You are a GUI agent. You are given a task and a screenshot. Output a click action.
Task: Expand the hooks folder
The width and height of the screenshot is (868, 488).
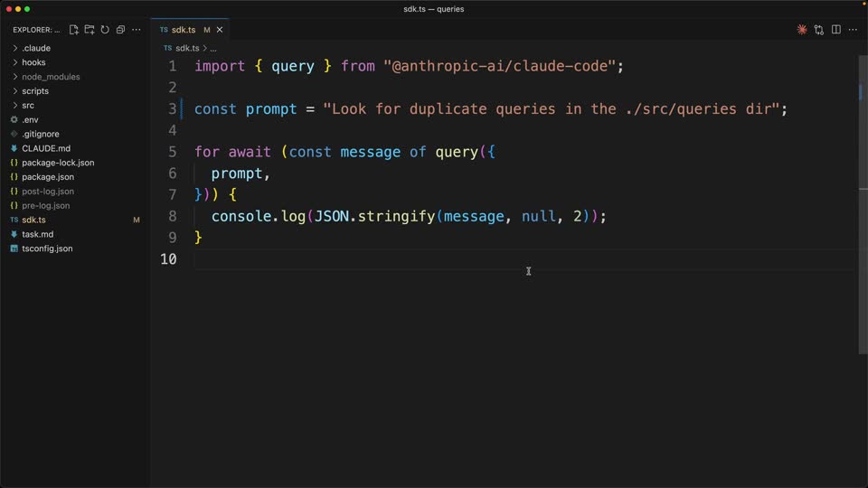75,62
